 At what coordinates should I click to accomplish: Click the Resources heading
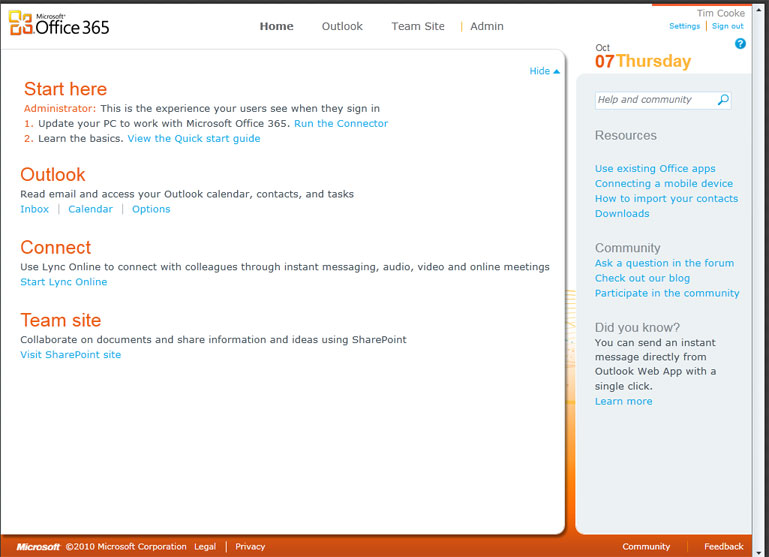626,136
